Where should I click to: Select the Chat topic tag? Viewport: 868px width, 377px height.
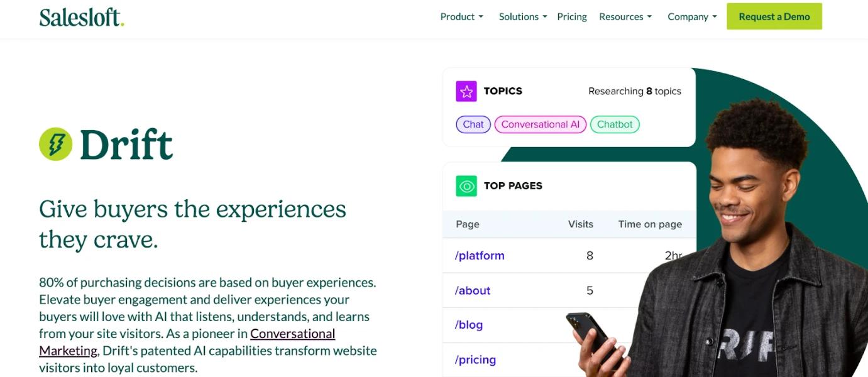click(473, 124)
